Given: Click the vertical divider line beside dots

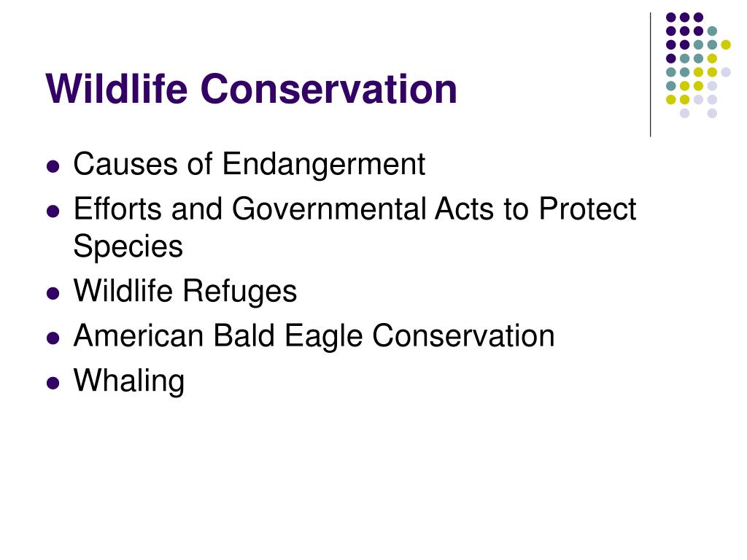Looking at the screenshot, I should pos(650,75).
